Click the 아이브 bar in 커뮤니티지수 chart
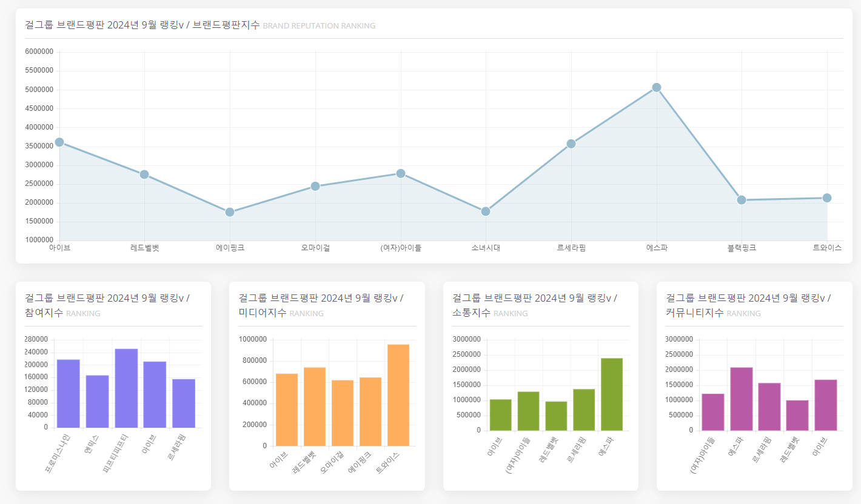Image resolution: width=861 pixels, height=504 pixels. pyautogui.click(x=826, y=405)
